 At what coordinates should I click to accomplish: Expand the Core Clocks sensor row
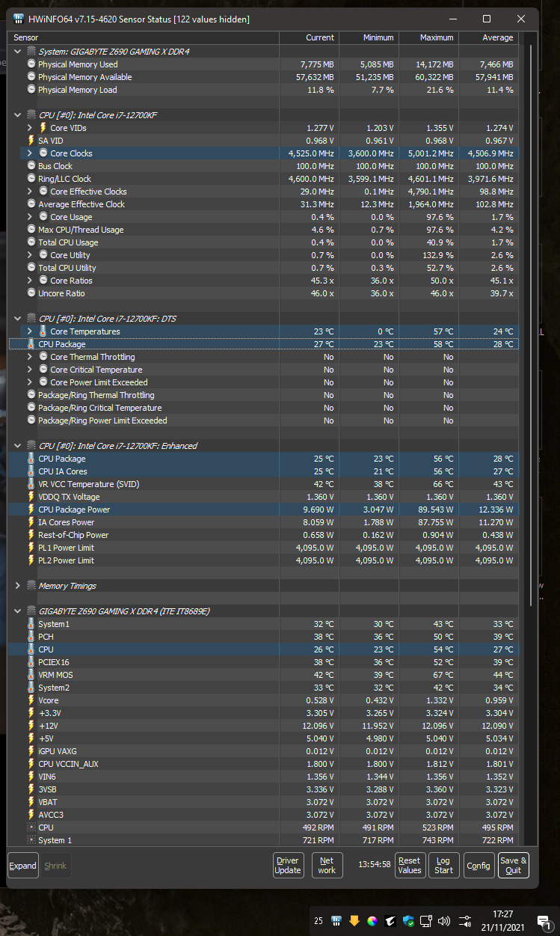30,153
